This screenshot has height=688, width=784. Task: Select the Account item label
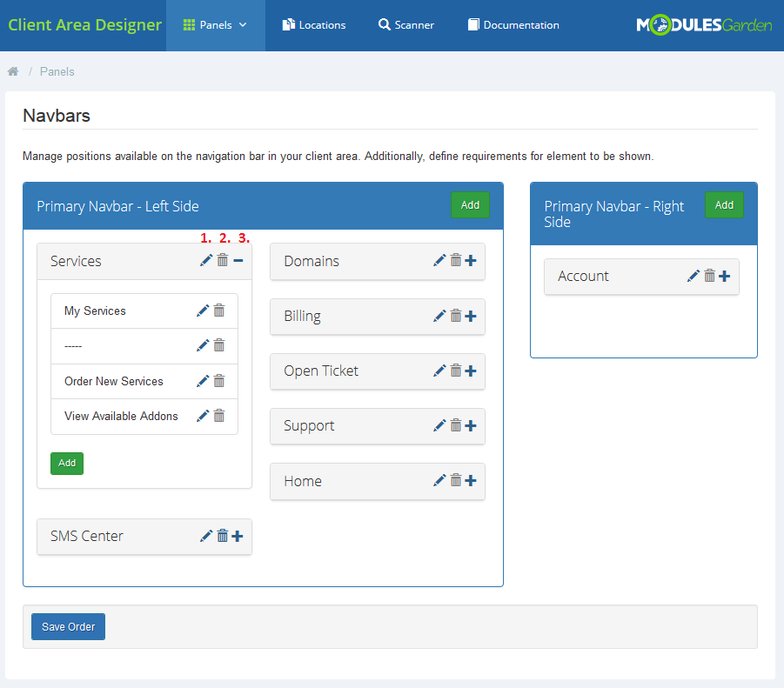[584, 276]
